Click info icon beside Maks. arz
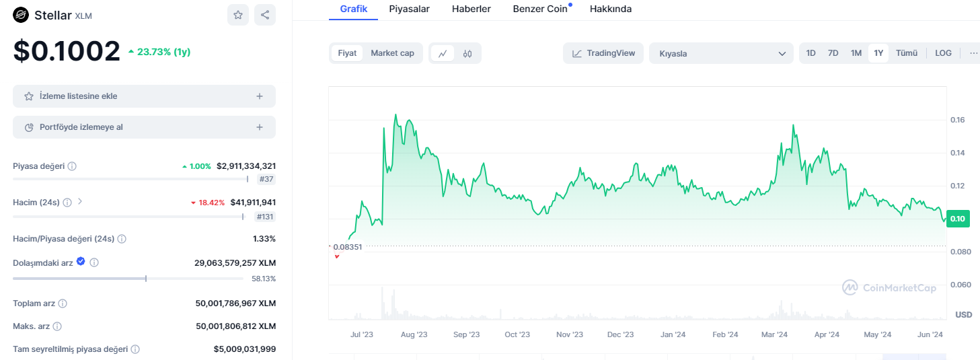The width and height of the screenshot is (980, 360). (x=57, y=326)
